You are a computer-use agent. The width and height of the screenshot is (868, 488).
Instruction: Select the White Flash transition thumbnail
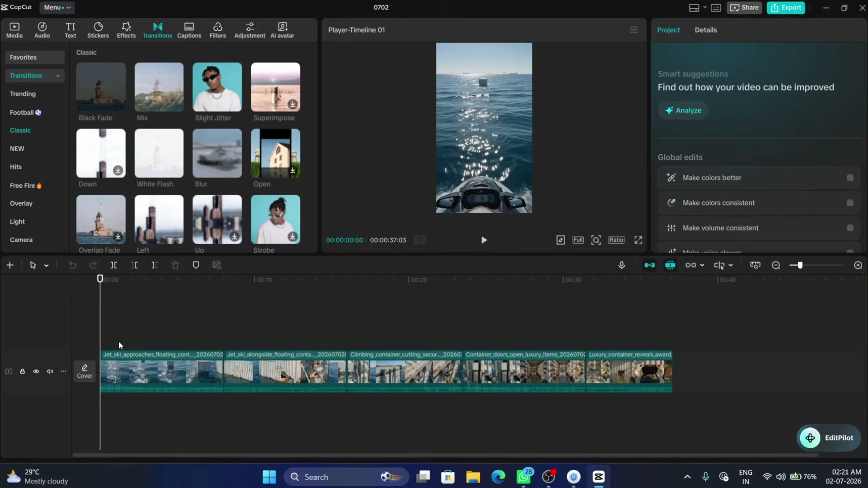159,153
